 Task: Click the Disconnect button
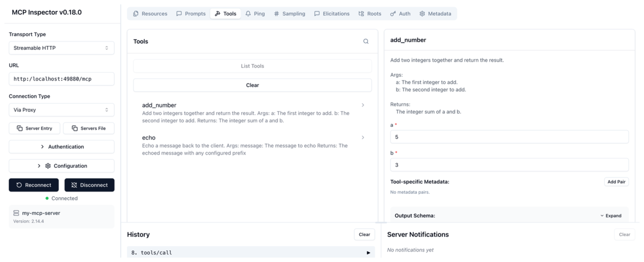tap(89, 185)
